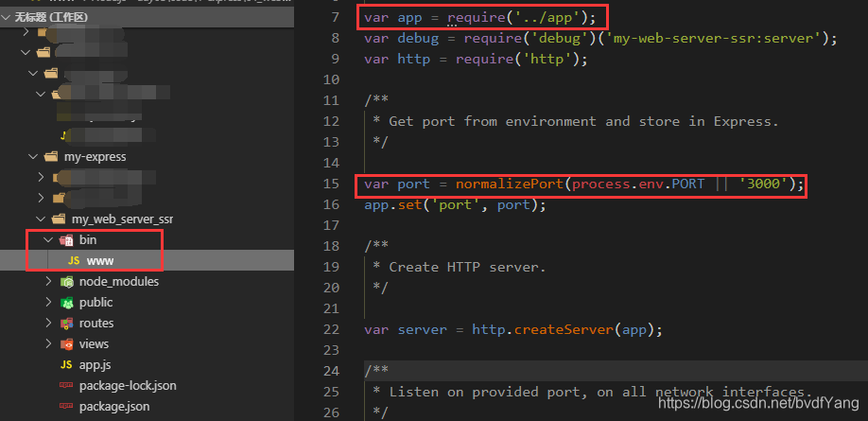Click line number 22 in gutter
Screen dimensions: 868x421
pyautogui.click(x=330, y=329)
